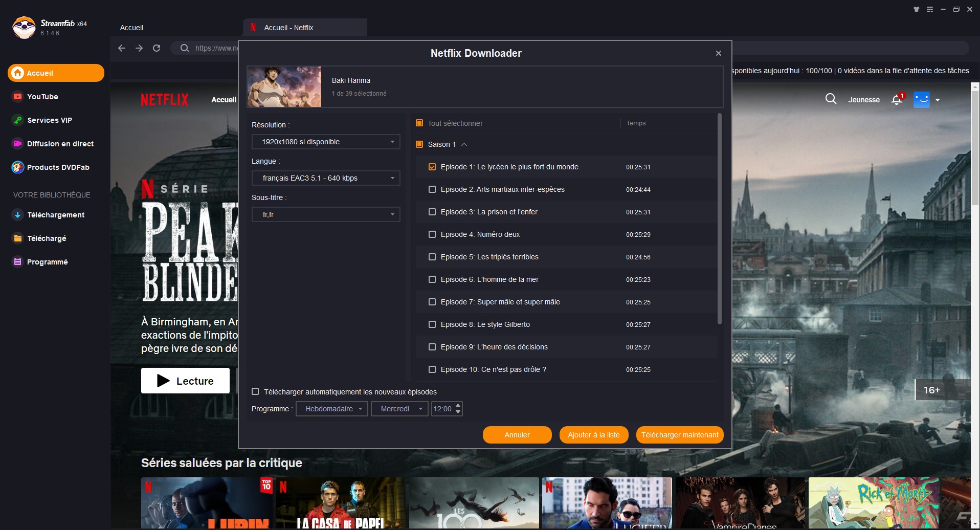Screen dimensions: 980x530
Task: Open the Netflix profile avatar
Action: click(x=922, y=100)
